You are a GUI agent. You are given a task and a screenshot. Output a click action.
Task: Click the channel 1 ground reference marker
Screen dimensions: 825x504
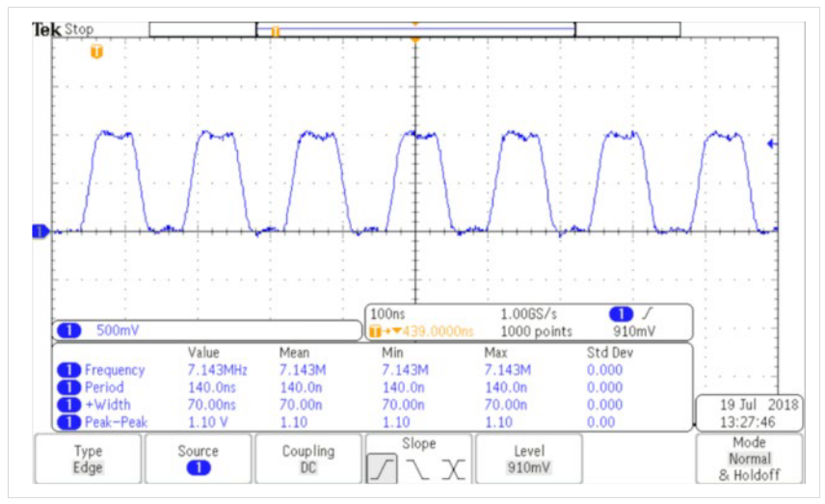tap(40, 231)
